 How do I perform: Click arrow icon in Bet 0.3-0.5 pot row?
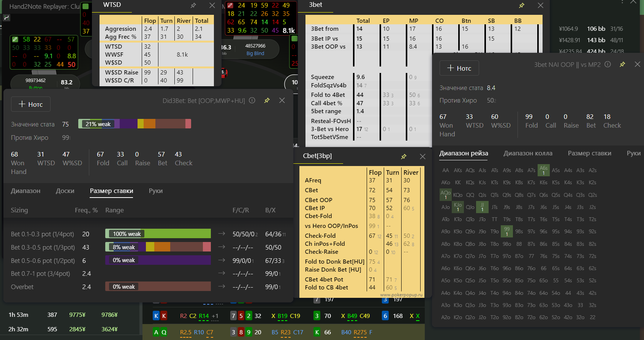pyautogui.click(x=222, y=247)
